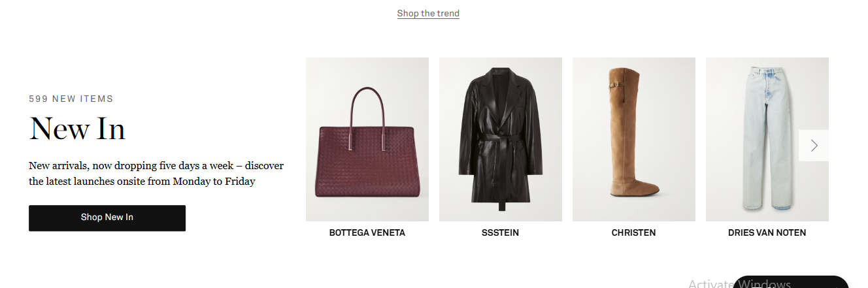
Task: Select the DRIES VAN NOTEN brand label
Action: [x=767, y=232]
